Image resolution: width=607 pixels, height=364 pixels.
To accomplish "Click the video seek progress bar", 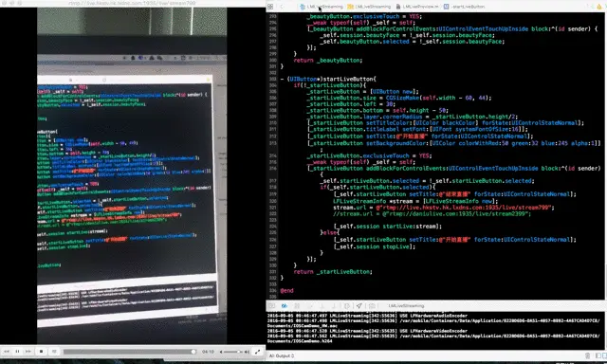I will coord(130,352).
